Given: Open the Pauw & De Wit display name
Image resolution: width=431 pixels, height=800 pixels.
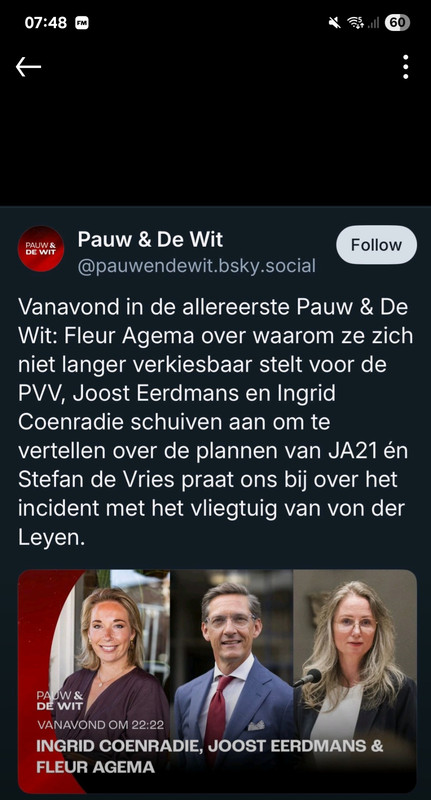Looking at the screenshot, I should (x=150, y=239).
